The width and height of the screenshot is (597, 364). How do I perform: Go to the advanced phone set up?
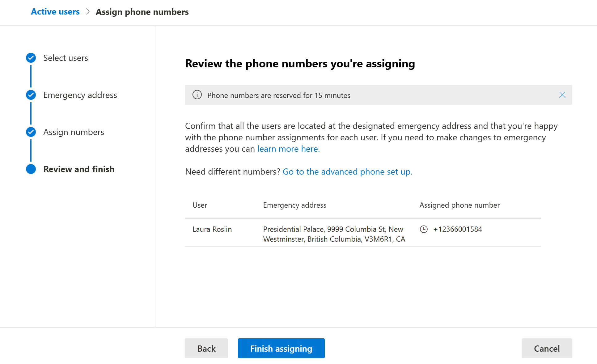click(347, 172)
